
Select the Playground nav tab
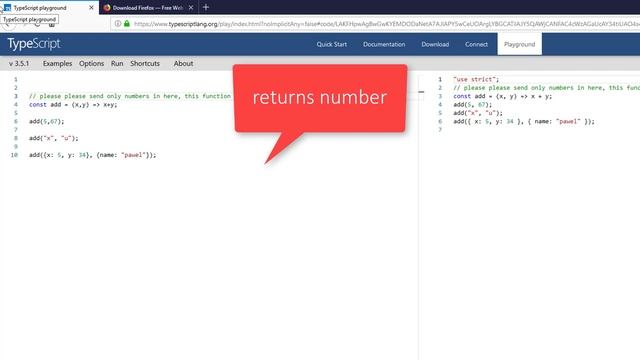519,44
